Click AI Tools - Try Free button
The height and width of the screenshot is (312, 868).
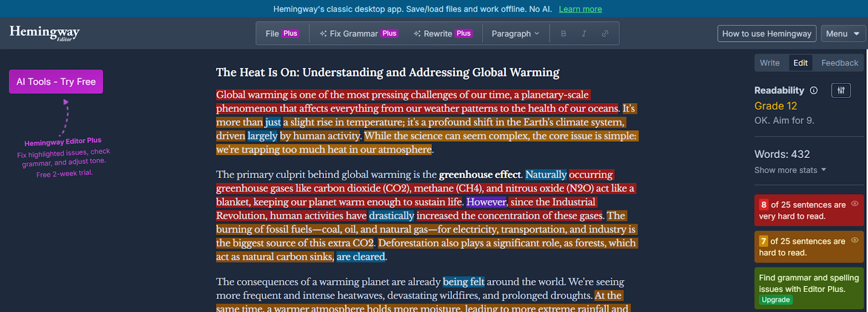point(56,82)
